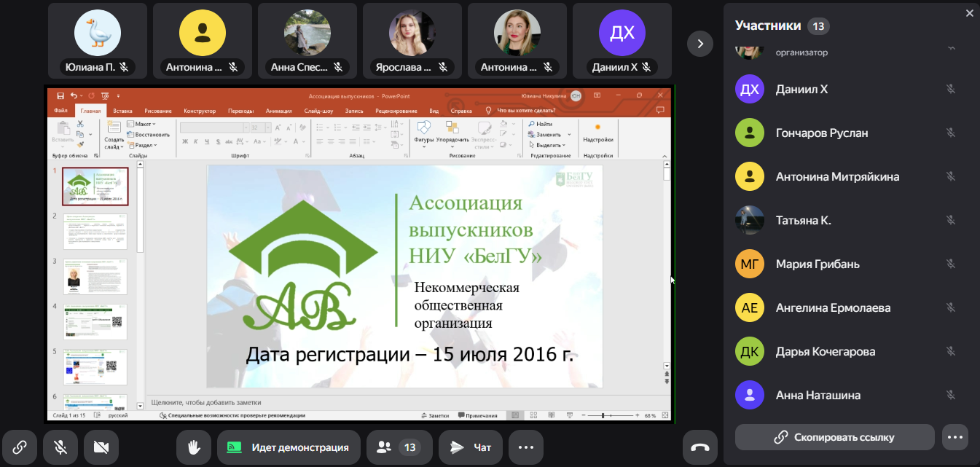Click the Заменить button
Screen dimensions: 980x467
(x=545, y=134)
